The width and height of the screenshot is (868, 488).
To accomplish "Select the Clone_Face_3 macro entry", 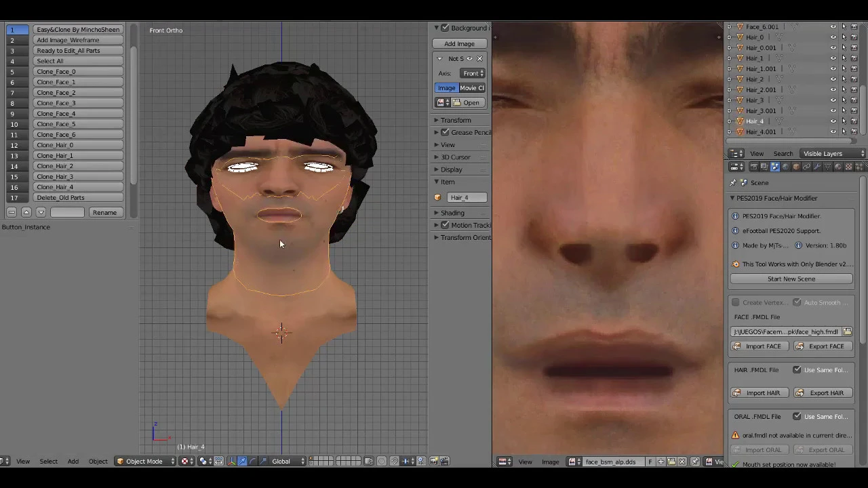I will coord(78,103).
